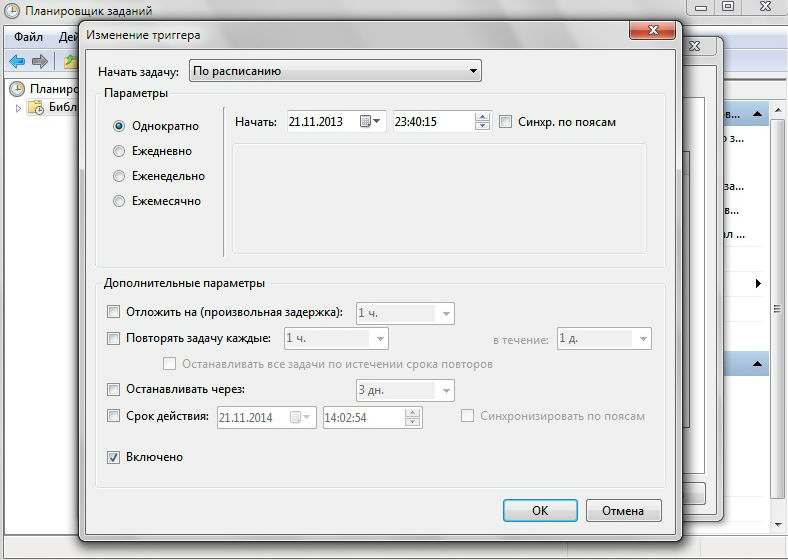Click the Task Scheduler clock icon in tree
This screenshot has width=788, height=560.
tap(17, 89)
